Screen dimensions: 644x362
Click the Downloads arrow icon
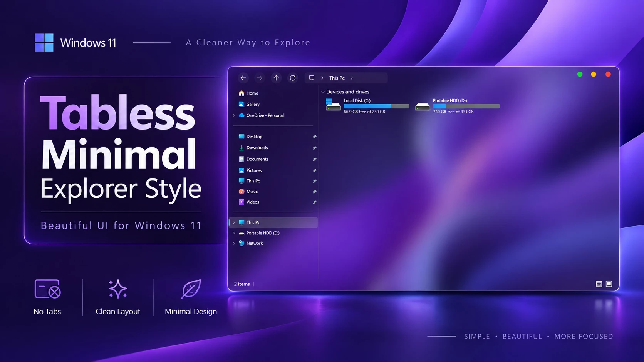pyautogui.click(x=241, y=148)
